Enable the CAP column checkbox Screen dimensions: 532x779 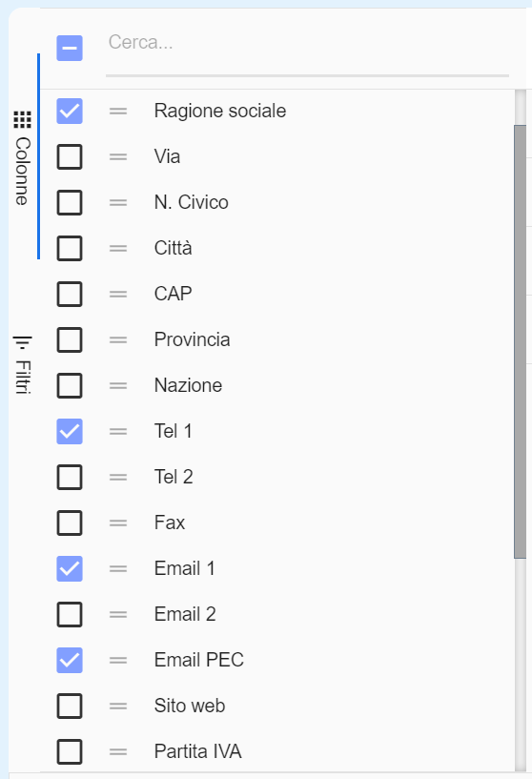[x=70, y=294]
